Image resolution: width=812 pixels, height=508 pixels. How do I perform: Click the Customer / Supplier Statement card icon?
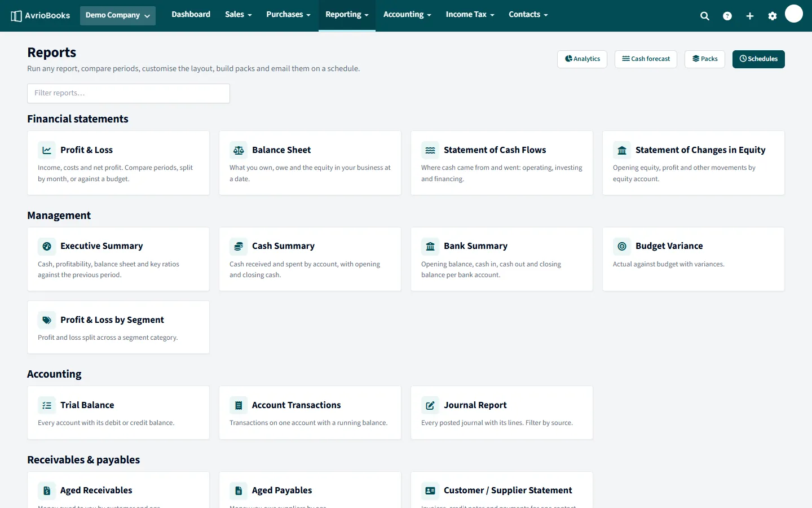point(430,491)
